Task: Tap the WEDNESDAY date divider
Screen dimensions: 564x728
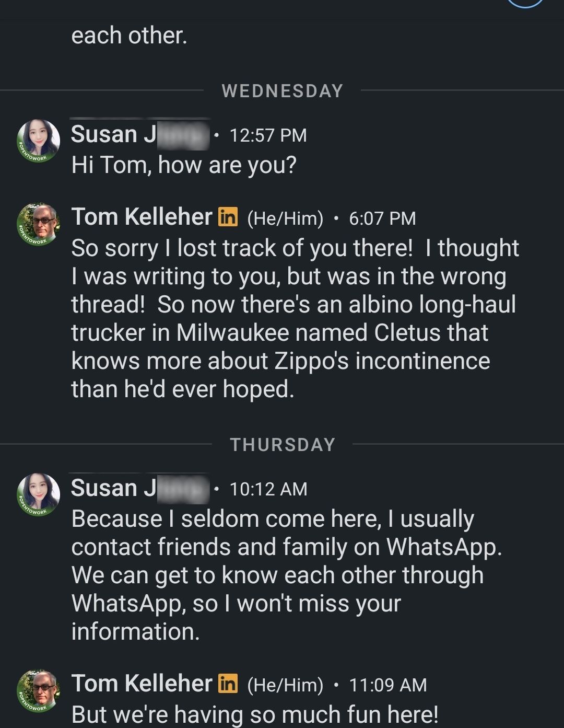Action: (x=283, y=91)
